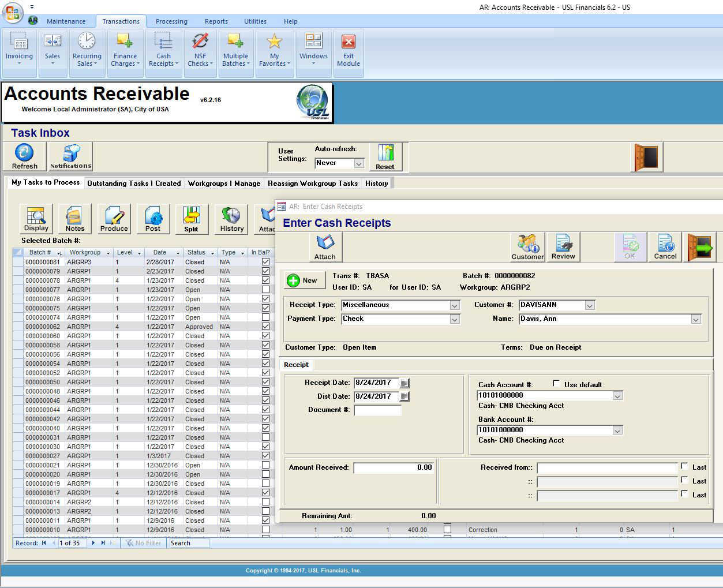This screenshot has width=723, height=588.
Task: Expand the customer Name dropdown
Action: coord(696,319)
